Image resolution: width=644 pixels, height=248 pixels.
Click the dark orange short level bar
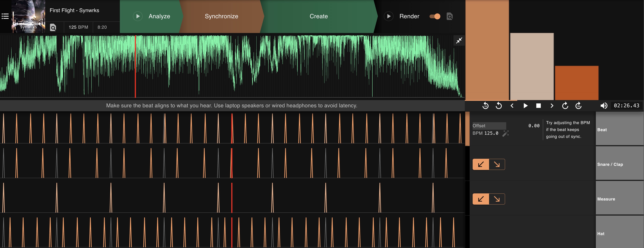(576, 83)
